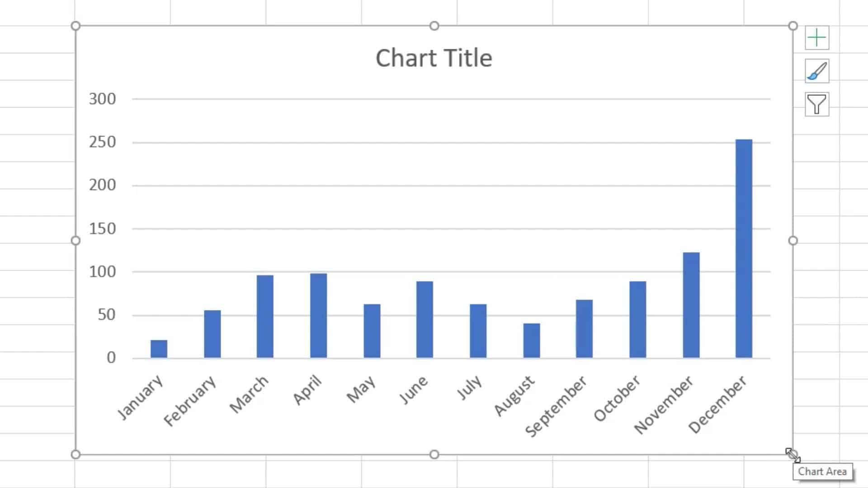Click the left-middle chart resize handle
Image resolution: width=868 pixels, height=488 pixels.
point(75,241)
